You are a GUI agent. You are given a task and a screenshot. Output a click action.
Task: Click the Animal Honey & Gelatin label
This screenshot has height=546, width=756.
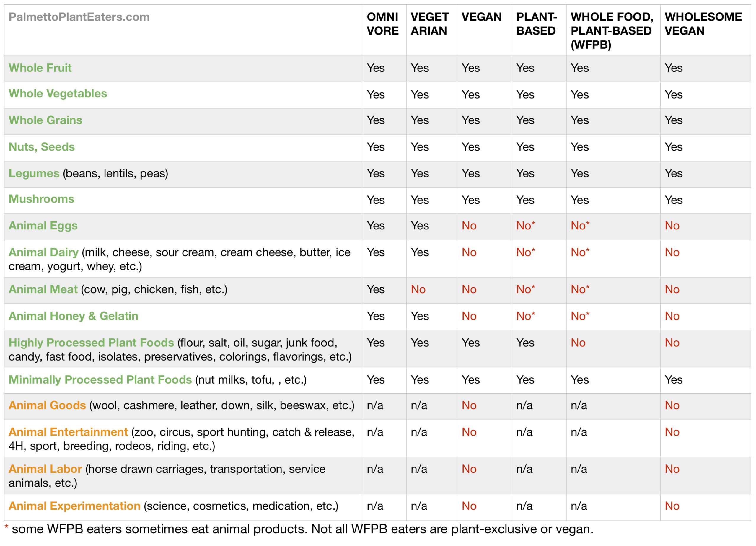tap(73, 316)
